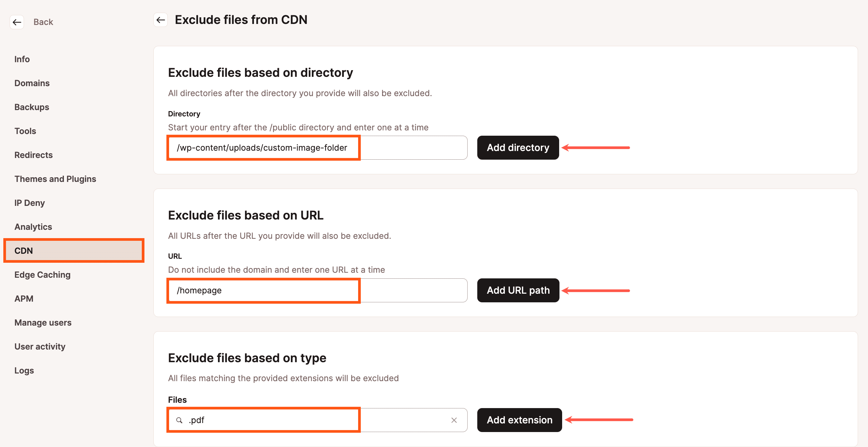Click the IP Deny sidebar icon
The height and width of the screenshot is (447, 868).
point(29,203)
